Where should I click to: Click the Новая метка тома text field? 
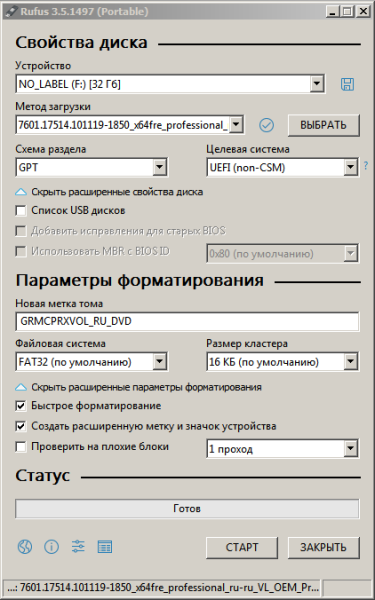[187, 321]
